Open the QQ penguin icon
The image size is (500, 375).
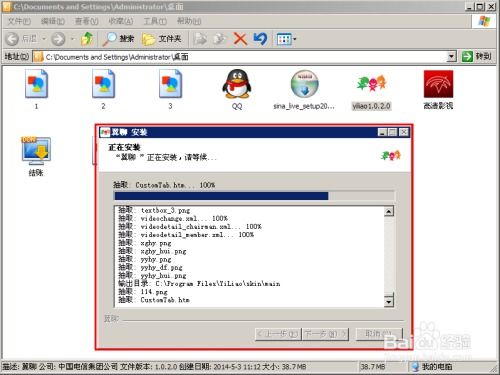(237, 84)
